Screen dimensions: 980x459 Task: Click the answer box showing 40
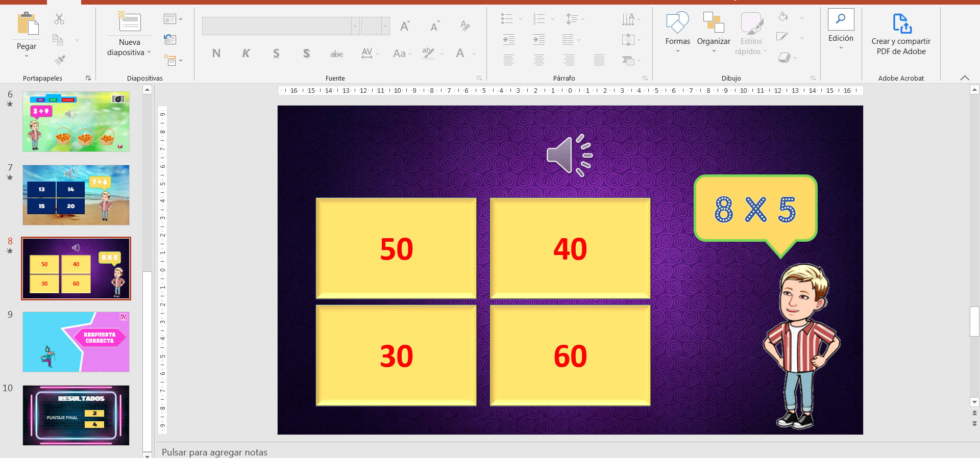point(570,248)
